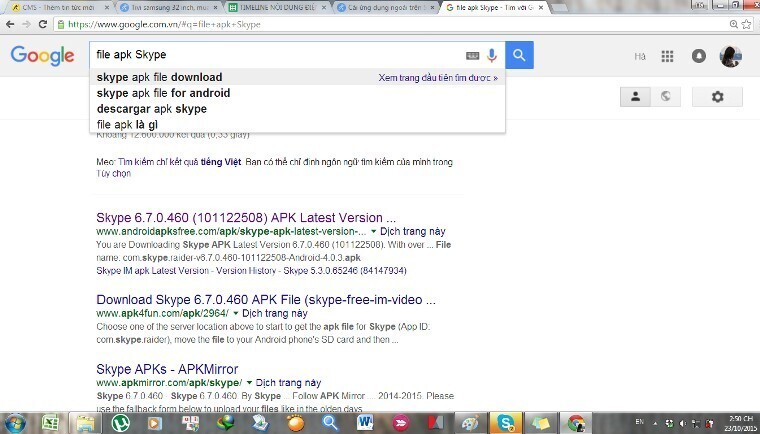Open 'Download Skype 6.7.0.460 APK File' result
The width and height of the screenshot is (760, 434).
pyautogui.click(x=266, y=300)
